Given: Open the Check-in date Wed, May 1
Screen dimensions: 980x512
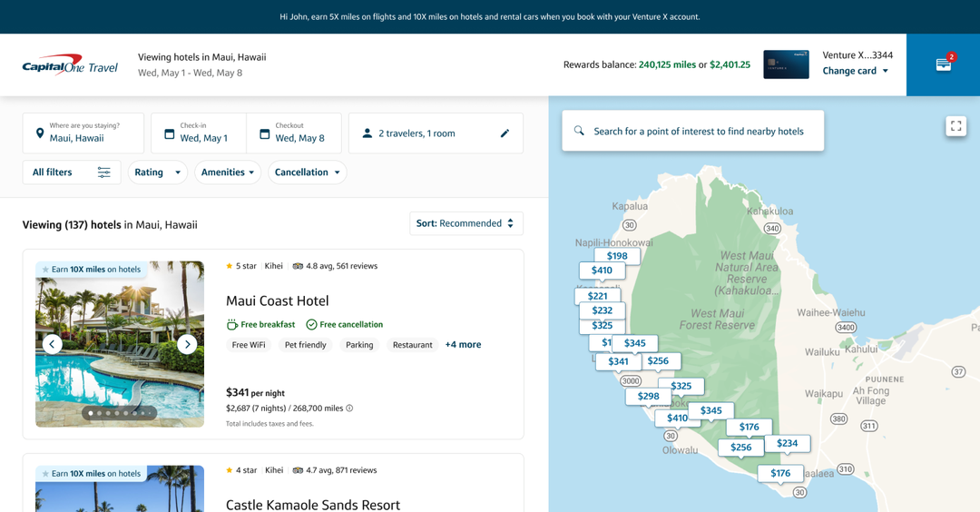Looking at the screenshot, I should point(198,133).
